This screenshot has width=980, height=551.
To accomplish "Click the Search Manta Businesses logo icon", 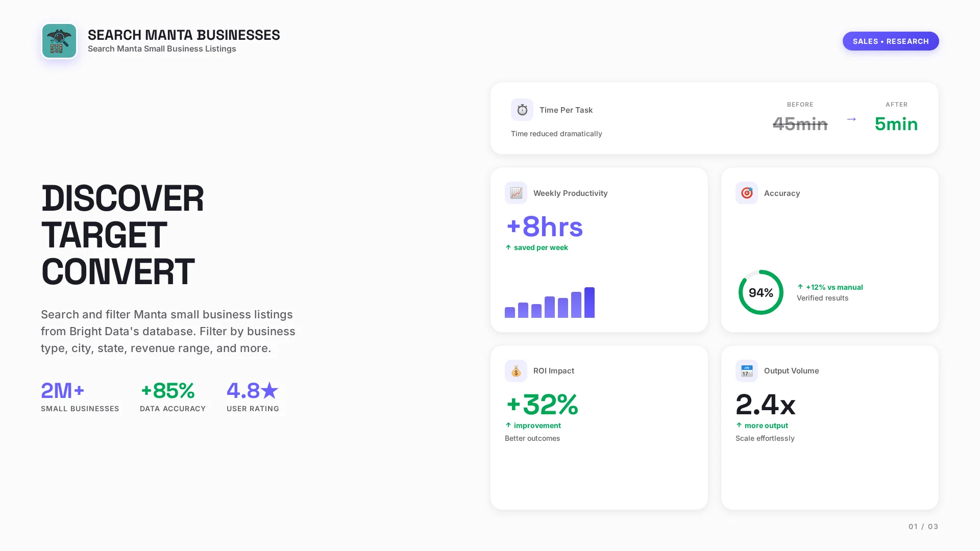I will point(59,41).
